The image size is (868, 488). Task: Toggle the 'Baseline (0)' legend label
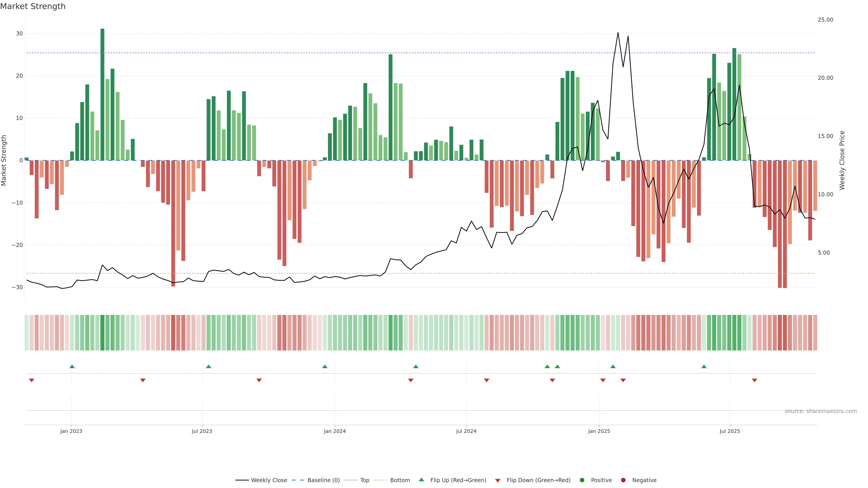click(323, 480)
